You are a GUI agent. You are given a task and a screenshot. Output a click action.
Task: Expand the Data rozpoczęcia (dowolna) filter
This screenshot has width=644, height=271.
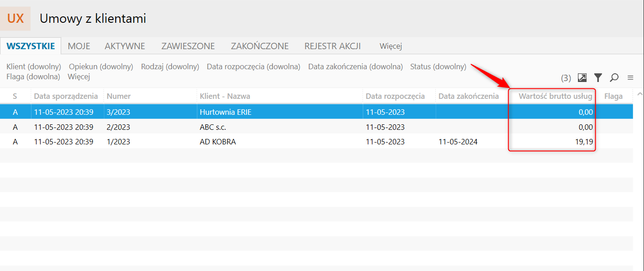(253, 66)
